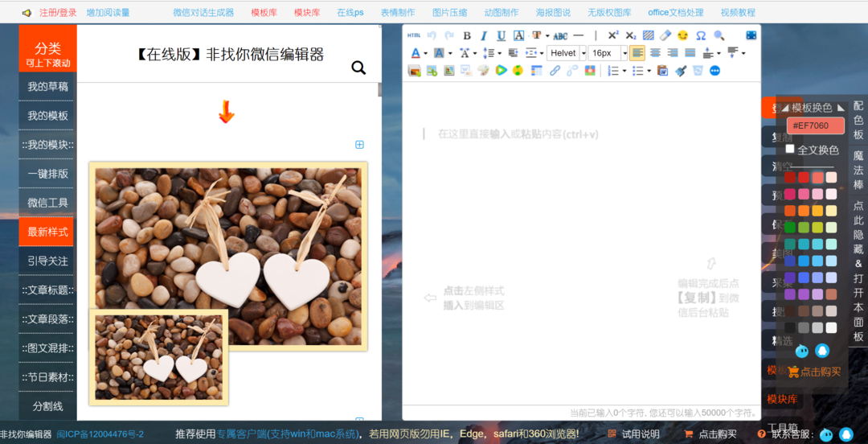The image size is (868, 444).
Task: Click the #EF7060 color input field
Action: [x=816, y=125]
